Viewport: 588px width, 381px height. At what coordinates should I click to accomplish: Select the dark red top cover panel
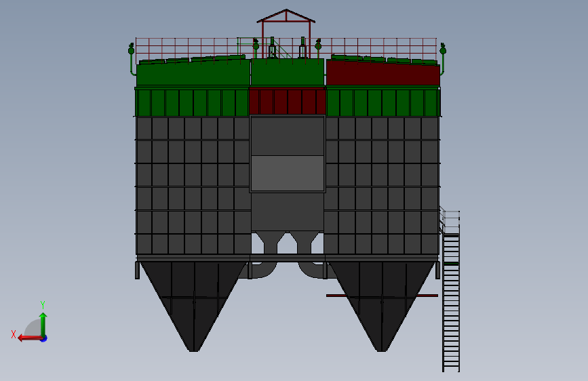[383, 73]
